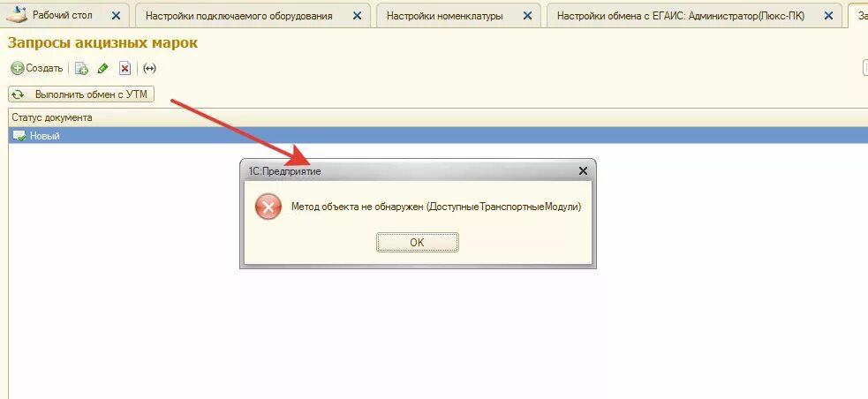Close Настройки обмена с ЕГАИС tab
This screenshot has height=399, width=868.
click(828, 16)
